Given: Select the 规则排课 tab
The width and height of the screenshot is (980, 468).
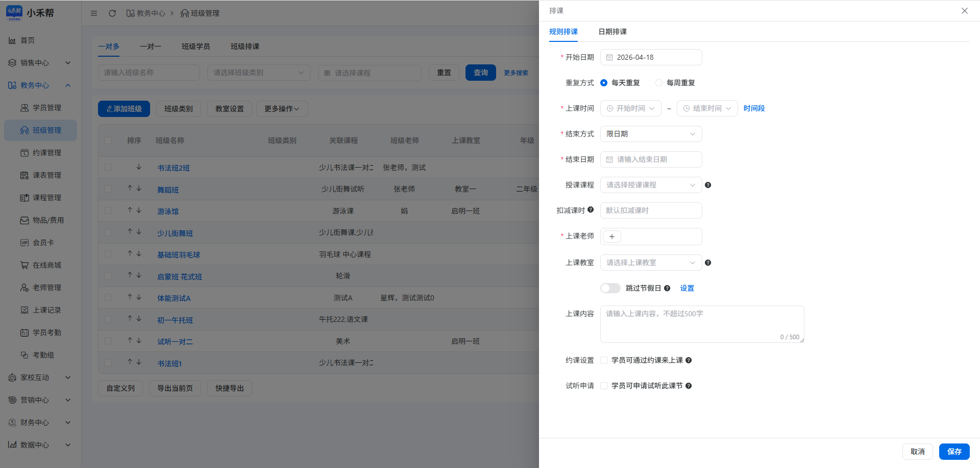Looking at the screenshot, I should 563,32.
